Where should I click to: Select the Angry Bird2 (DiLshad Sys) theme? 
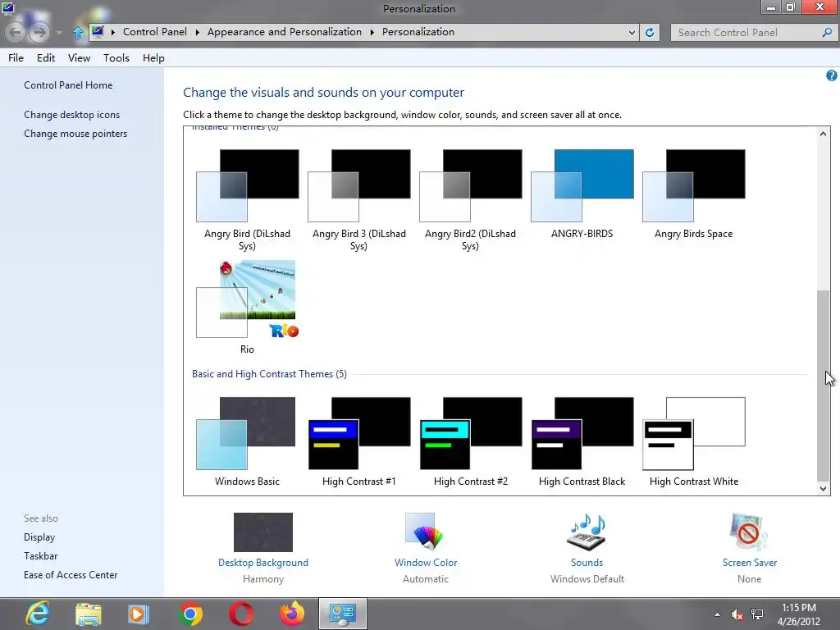pos(470,199)
